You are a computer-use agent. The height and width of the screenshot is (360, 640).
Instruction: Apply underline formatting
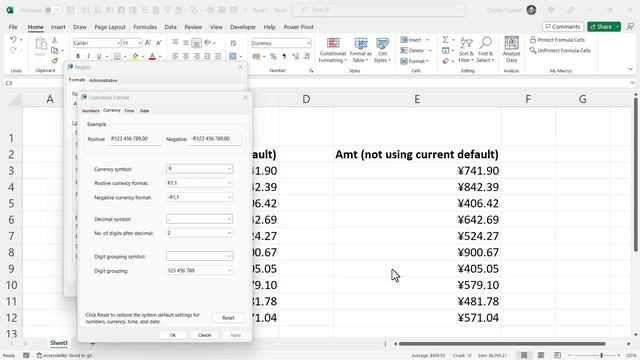99,56
